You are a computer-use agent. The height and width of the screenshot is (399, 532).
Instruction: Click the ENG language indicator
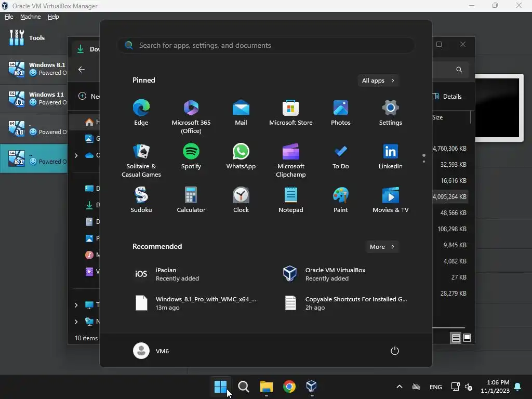tap(436, 387)
